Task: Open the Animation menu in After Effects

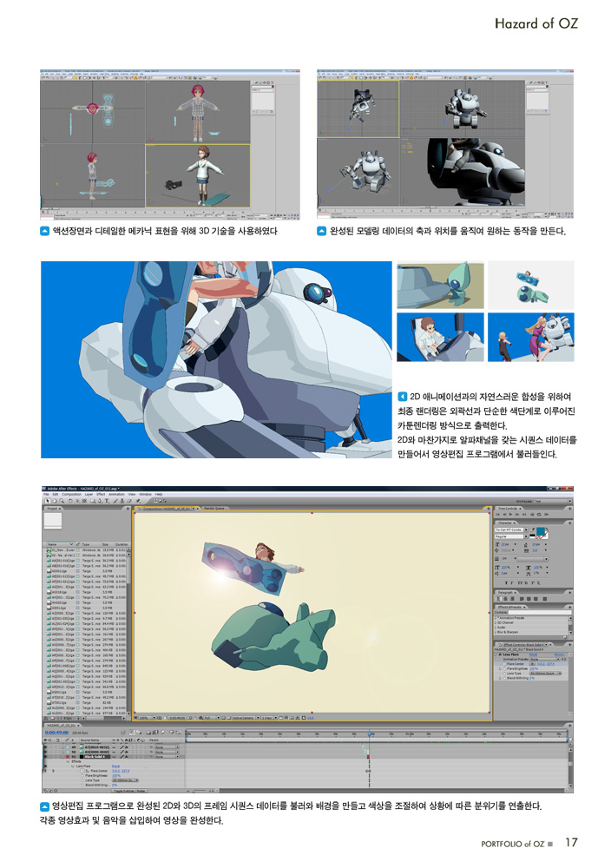Action: pos(116,495)
